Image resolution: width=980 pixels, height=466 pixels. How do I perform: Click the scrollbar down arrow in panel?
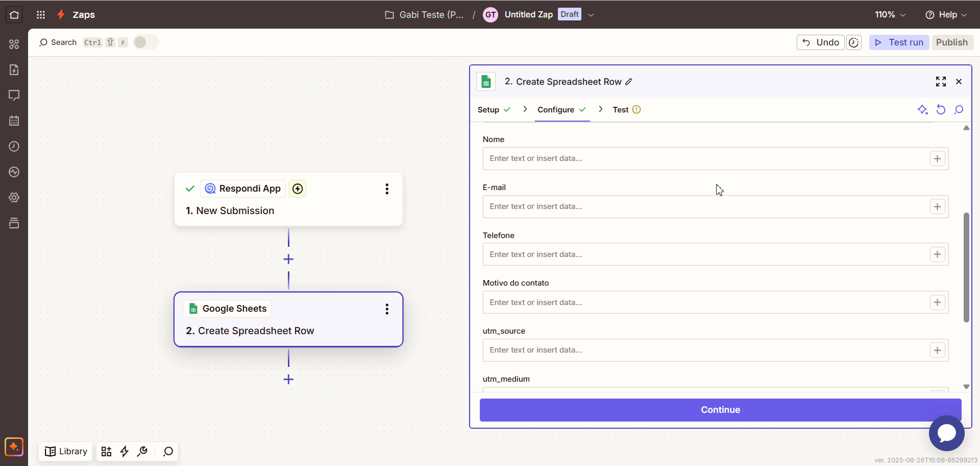(966, 387)
